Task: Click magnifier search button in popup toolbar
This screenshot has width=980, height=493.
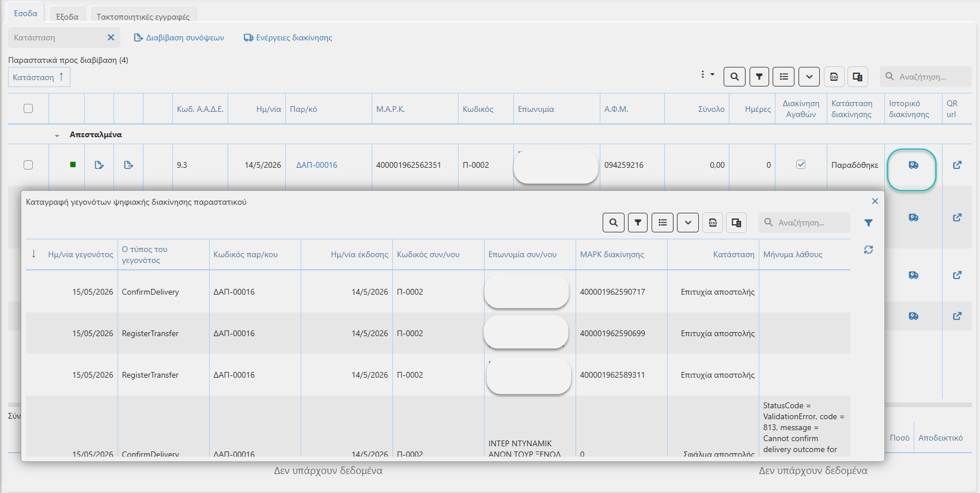Action: (x=614, y=223)
